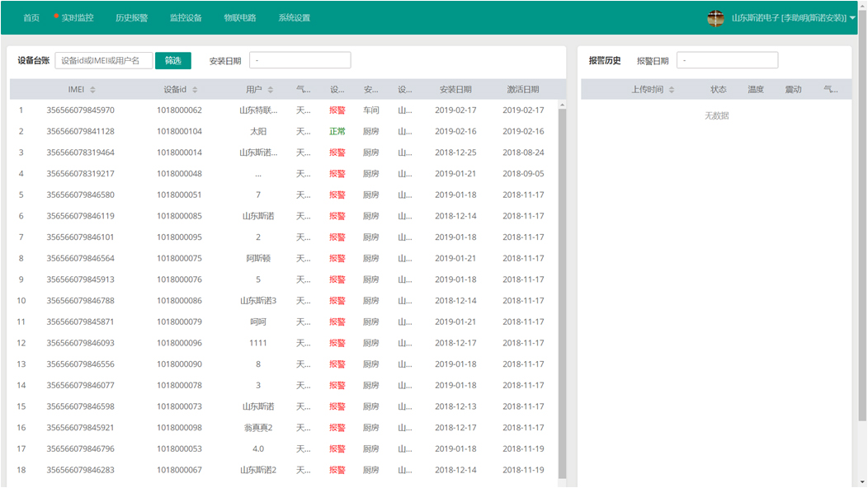Open the 安装日期 date range picker
This screenshot has width=868, height=488.
[x=300, y=61]
